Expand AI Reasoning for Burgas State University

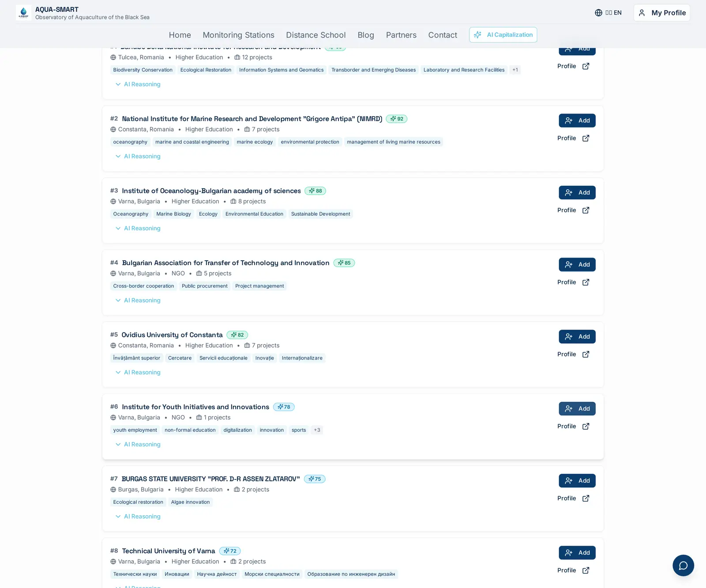coord(138,517)
